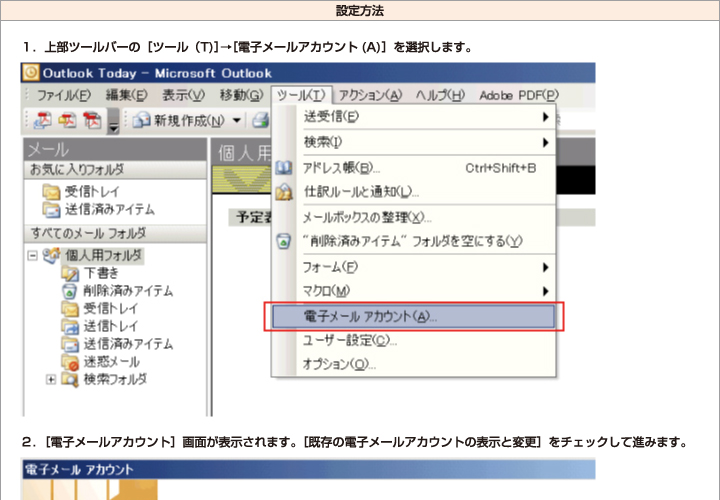Open the アクション(A) menu

click(370, 95)
